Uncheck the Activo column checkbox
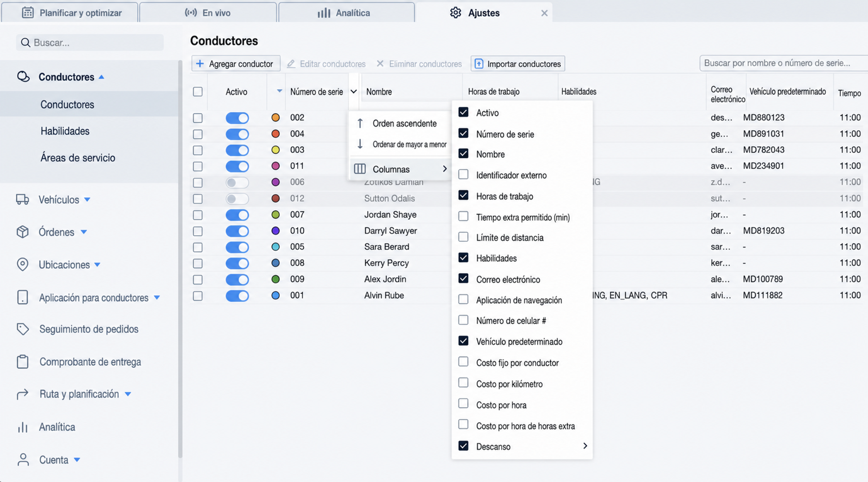The image size is (868, 482). [463, 112]
